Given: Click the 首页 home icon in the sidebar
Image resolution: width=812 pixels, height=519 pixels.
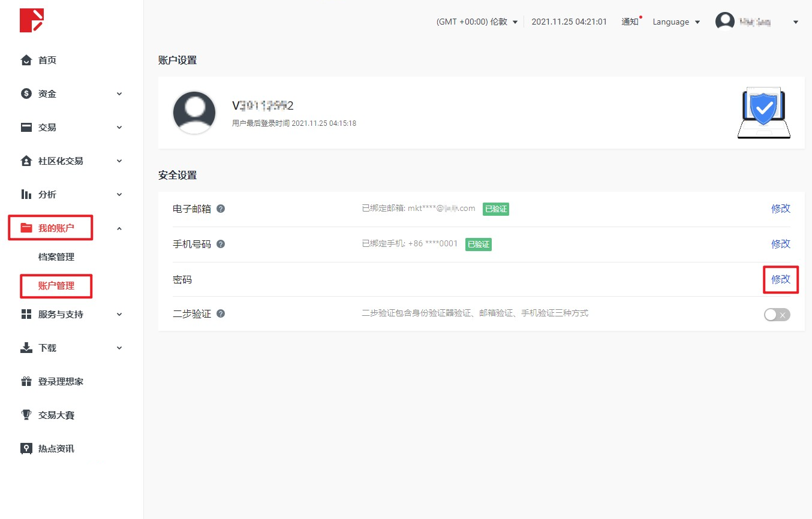Looking at the screenshot, I should tap(26, 61).
